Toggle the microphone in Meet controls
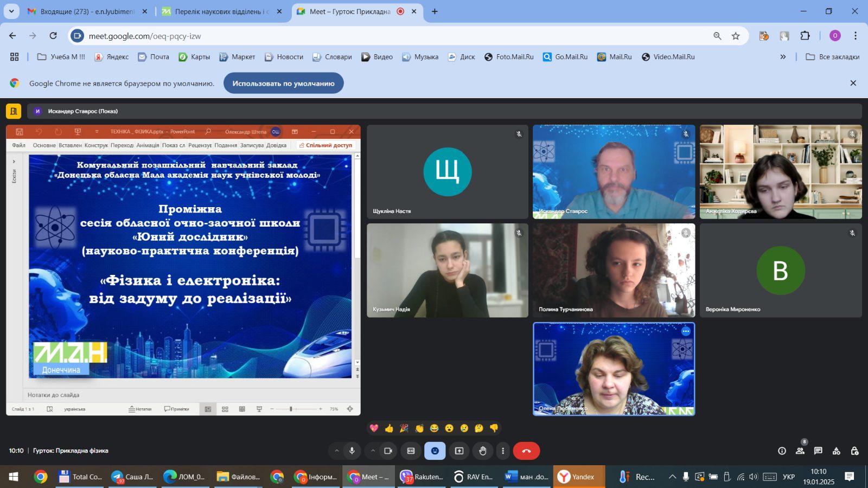This screenshot has height=488, width=868. pyautogui.click(x=352, y=451)
